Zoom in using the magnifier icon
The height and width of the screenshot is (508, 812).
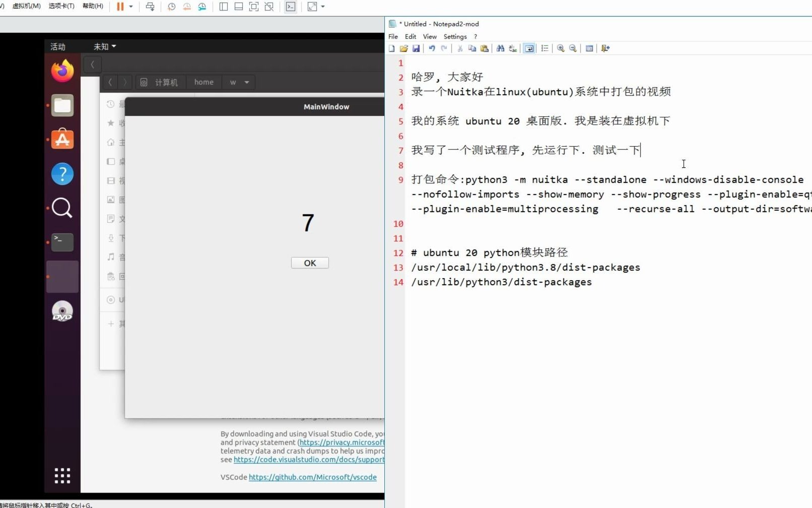pos(560,48)
